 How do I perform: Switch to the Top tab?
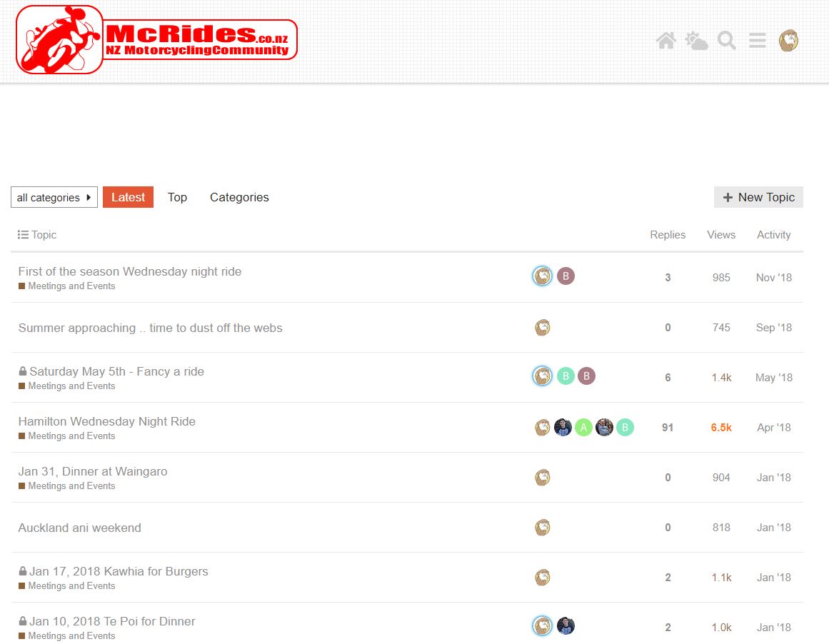(x=177, y=197)
